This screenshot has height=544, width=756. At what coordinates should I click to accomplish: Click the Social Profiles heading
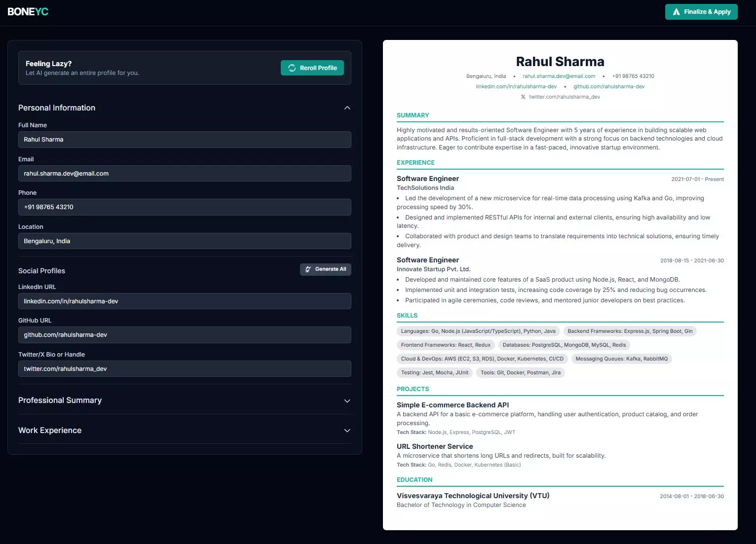(41, 271)
